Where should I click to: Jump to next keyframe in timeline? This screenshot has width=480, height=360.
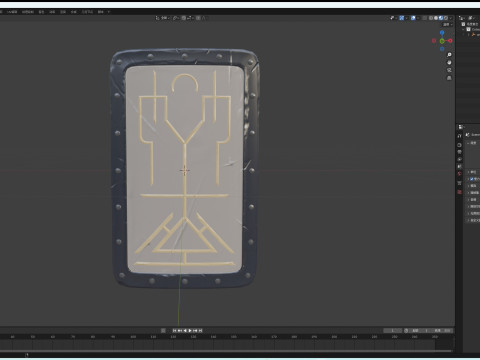(195, 330)
